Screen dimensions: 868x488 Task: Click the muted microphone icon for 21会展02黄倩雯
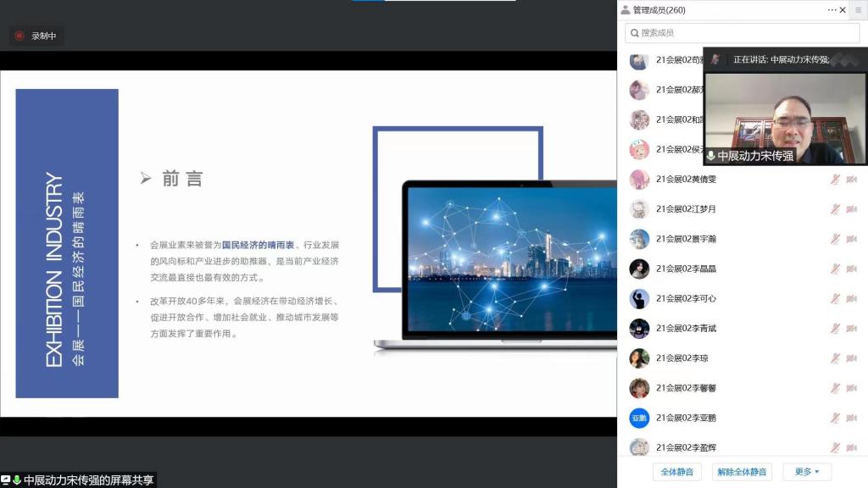point(835,180)
